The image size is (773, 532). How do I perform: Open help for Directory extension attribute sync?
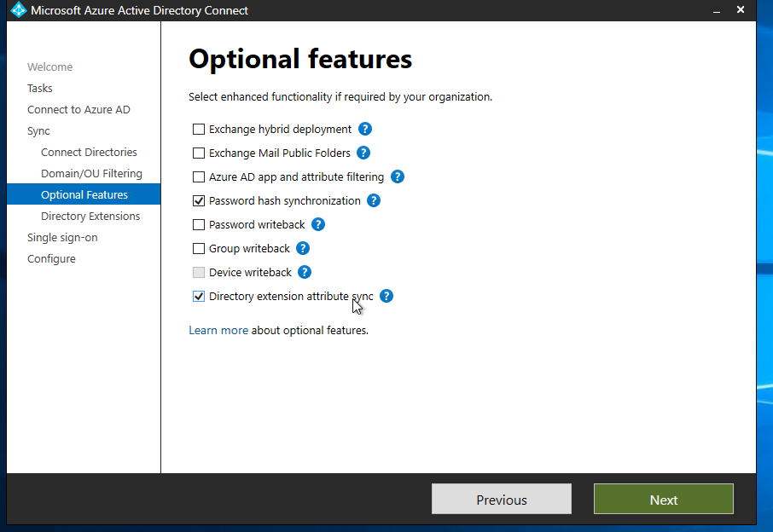pyautogui.click(x=386, y=296)
